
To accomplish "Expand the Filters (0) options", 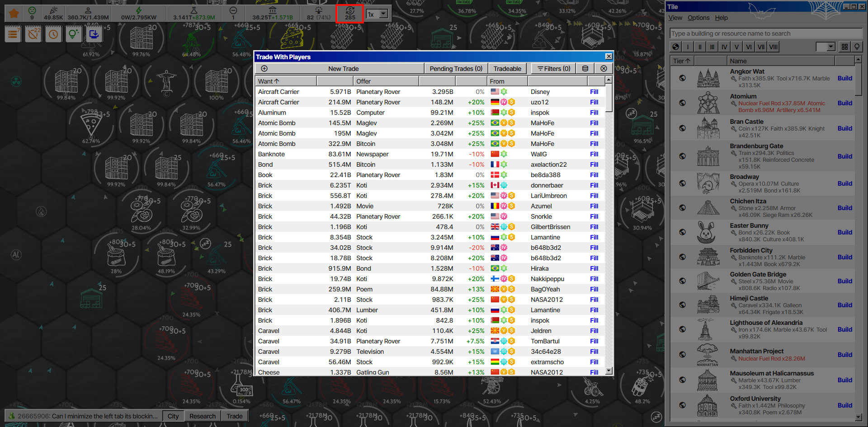I will point(554,69).
